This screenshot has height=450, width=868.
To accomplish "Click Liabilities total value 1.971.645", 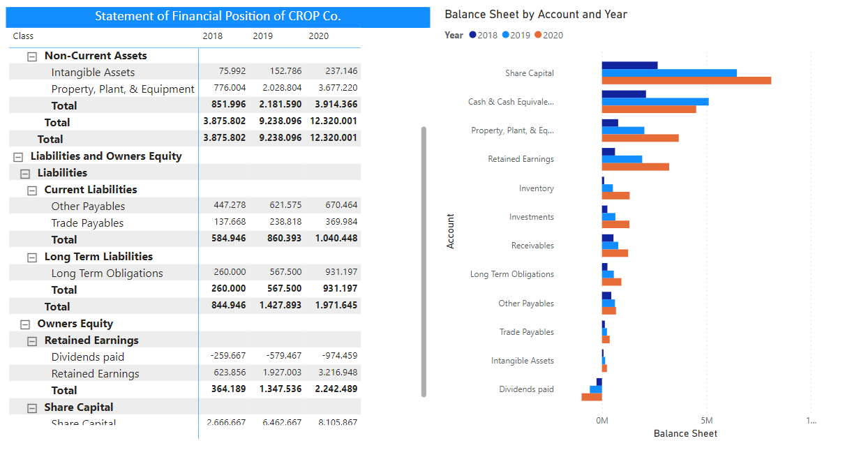I will (x=336, y=306).
